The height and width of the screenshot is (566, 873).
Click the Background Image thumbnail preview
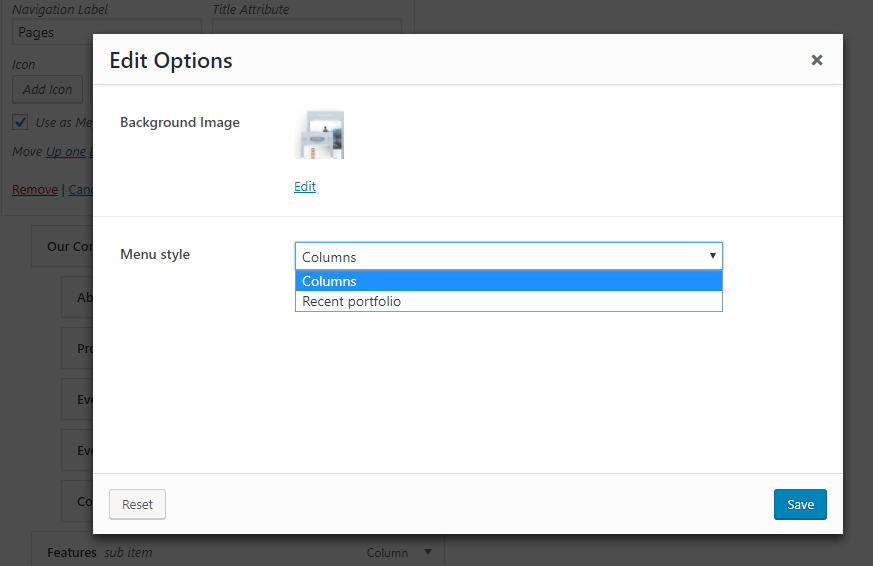319,135
